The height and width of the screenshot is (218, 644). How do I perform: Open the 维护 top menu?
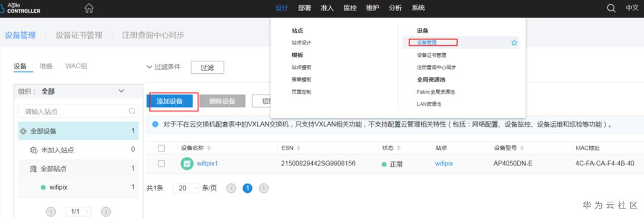coord(372,8)
